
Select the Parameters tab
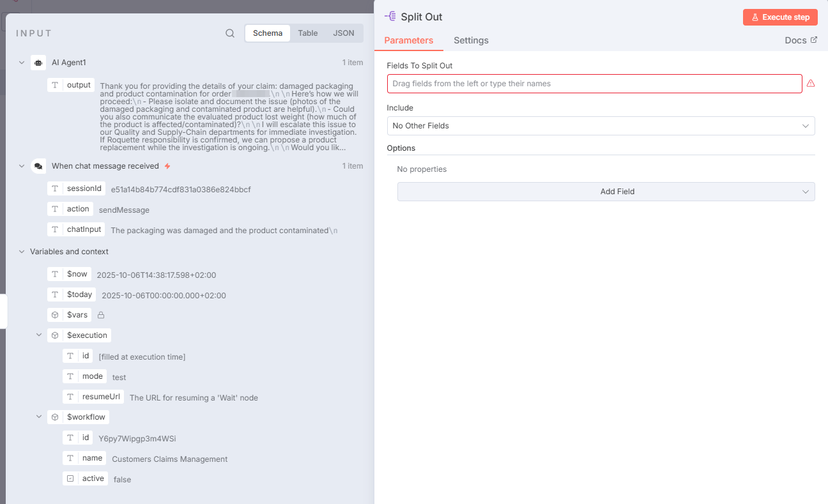pyautogui.click(x=409, y=40)
